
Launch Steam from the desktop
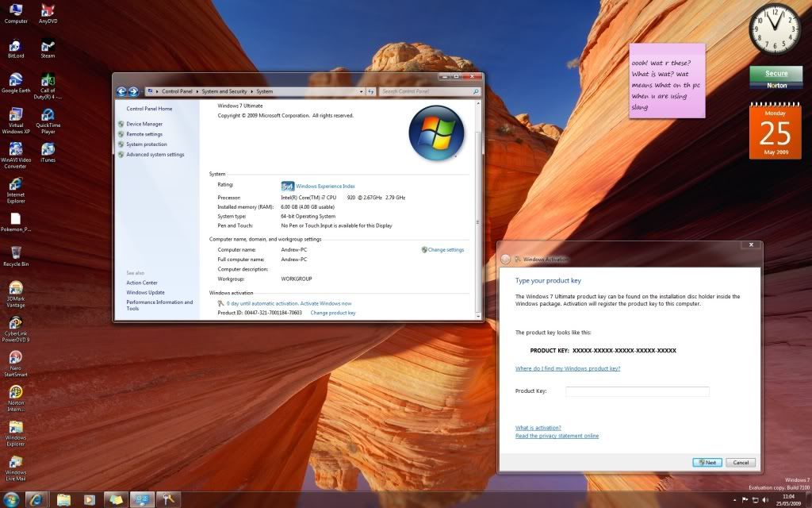click(x=48, y=48)
